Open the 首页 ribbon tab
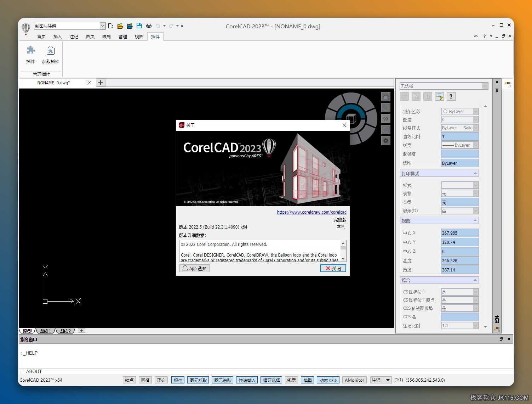This screenshot has width=532, height=404. coord(41,37)
